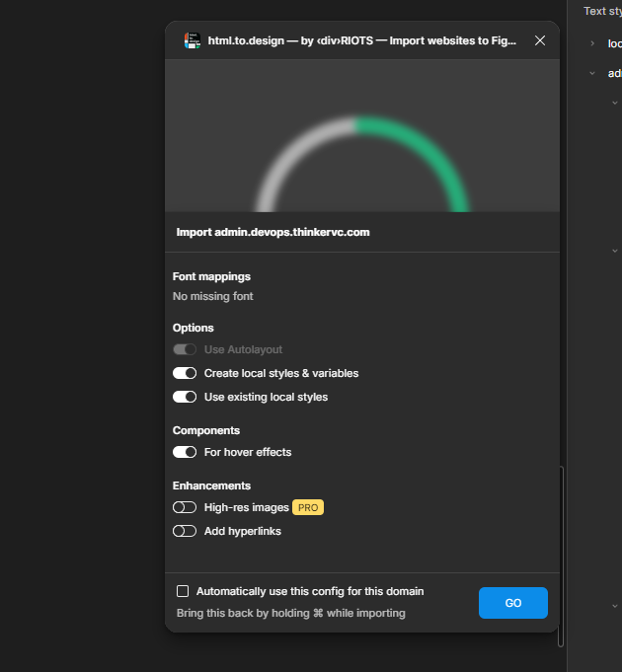Image resolution: width=622 pixels, height=672 pixels.
Task: Enable High-res images toggle
Action: tap(185, 507)
